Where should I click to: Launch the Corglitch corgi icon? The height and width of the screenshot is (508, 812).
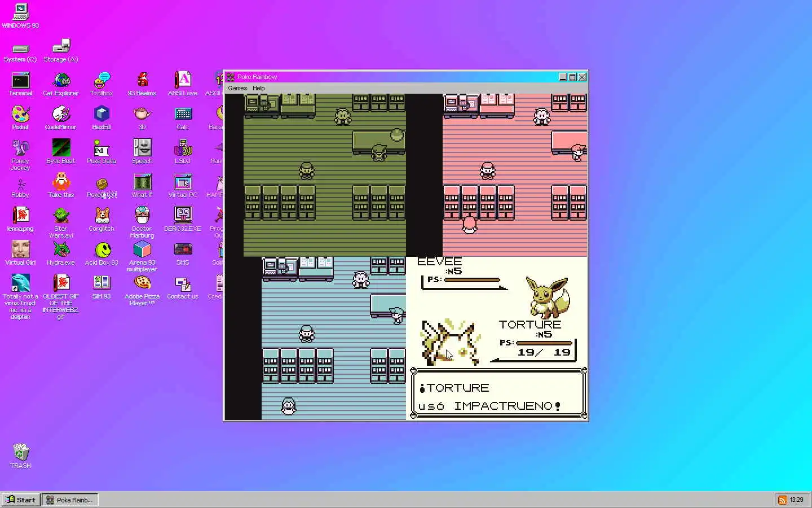coord(101,220)
